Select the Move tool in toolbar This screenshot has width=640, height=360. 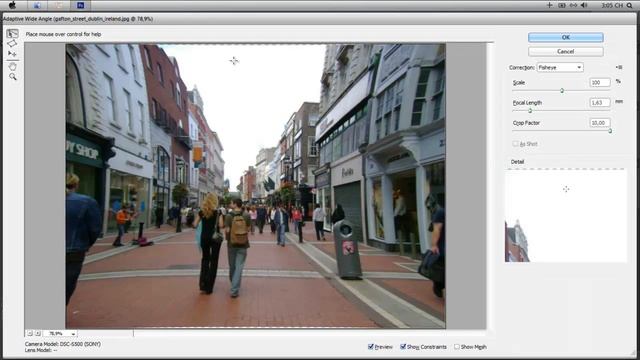pos(12,54)
